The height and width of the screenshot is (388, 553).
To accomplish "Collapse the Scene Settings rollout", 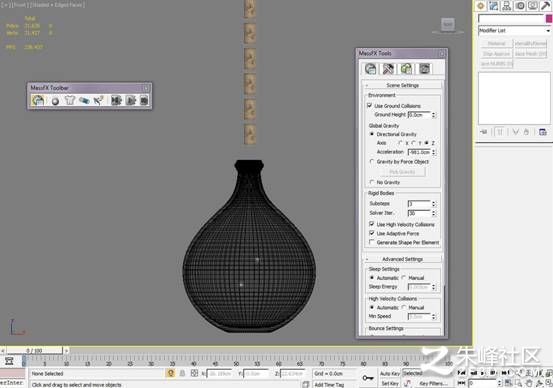I will click(402, 85).
